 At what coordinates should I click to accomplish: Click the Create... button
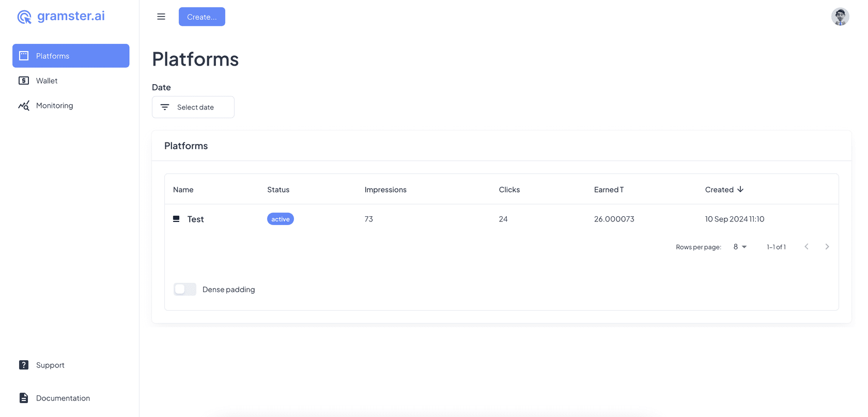[x=202, y=17]
